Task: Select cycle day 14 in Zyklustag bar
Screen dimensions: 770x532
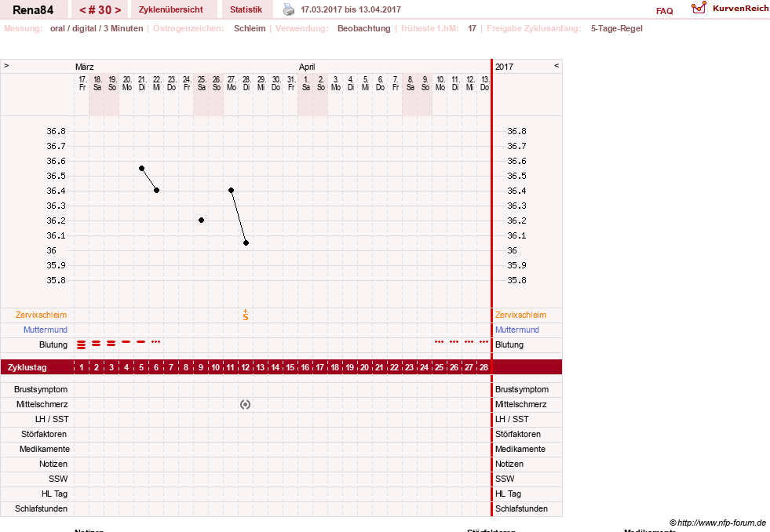Action: coord(275,367)
